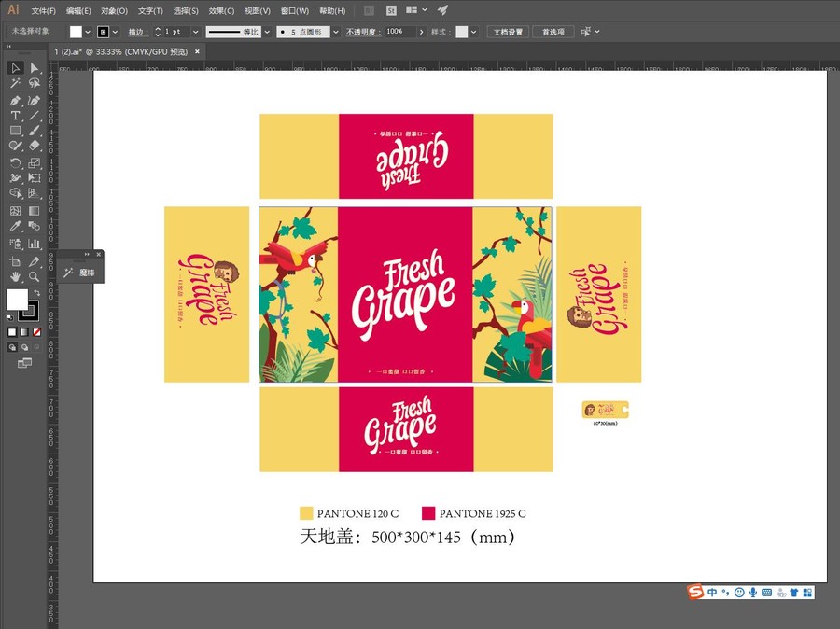Click the 文档设置 button
This screenshot has height=629, width=840.
pos(508,32)
